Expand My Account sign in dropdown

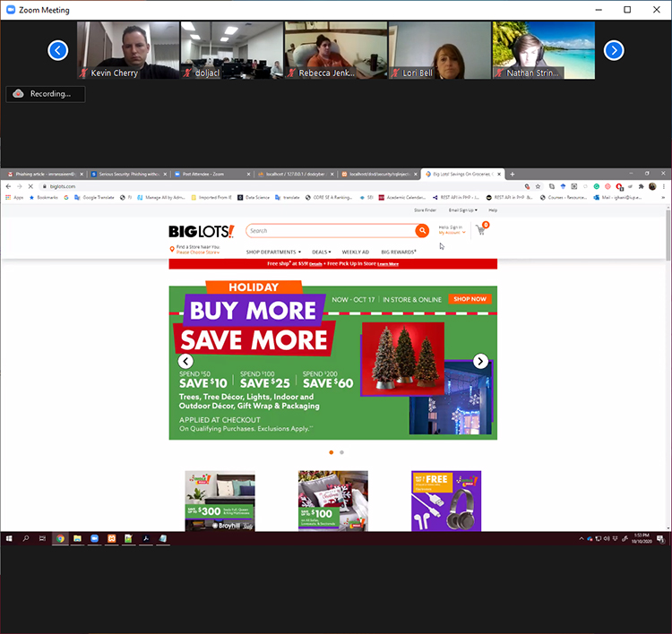pyautogui.click(x=452, y=233)
